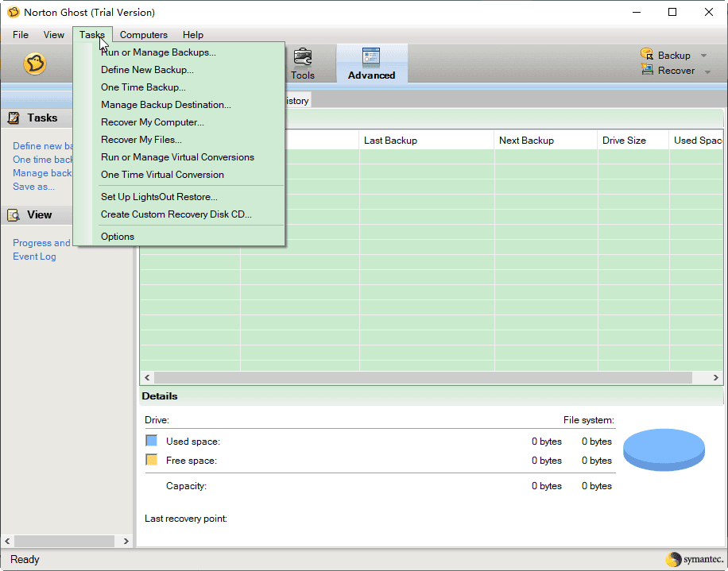Image resolution: width=728 pixels, height=571 pixels.
Task: Click the Tasks panel header icon
Action: pos(14,118)
